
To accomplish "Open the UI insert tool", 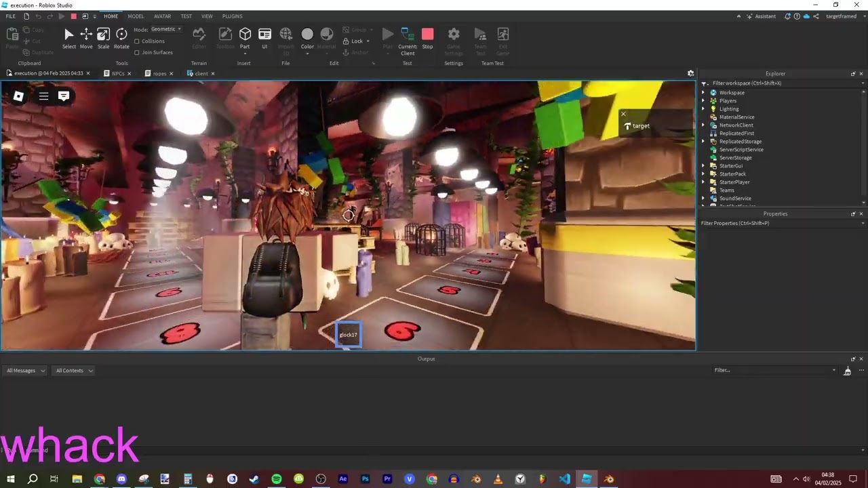I will [264, 39].
